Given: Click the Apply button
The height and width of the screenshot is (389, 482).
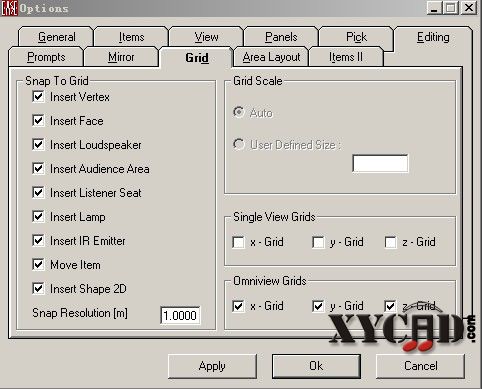Looking at the screenshot, I should tap(212, 366).
